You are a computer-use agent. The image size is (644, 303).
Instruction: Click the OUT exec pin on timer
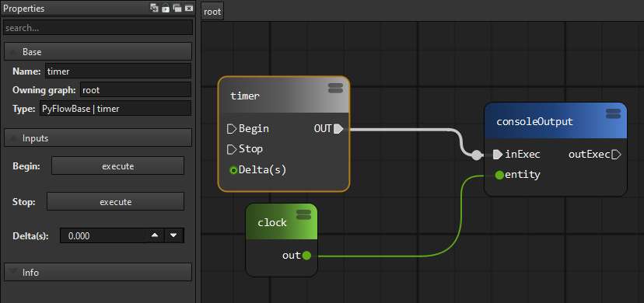click(x=338, y=129)
